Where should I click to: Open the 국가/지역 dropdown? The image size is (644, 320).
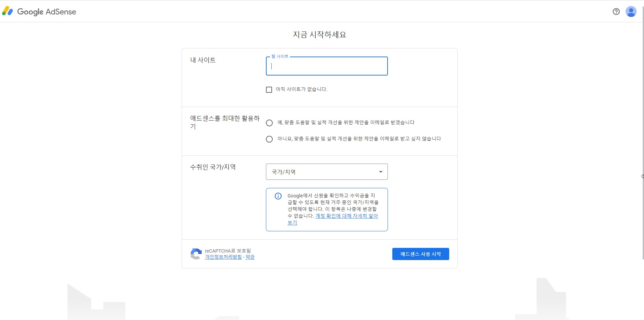327,172
